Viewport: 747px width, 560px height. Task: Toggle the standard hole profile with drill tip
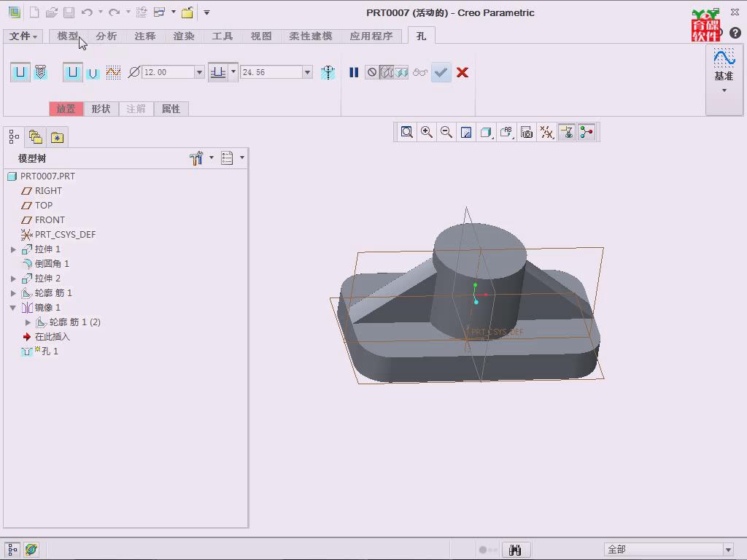click(x=93, y=72)
